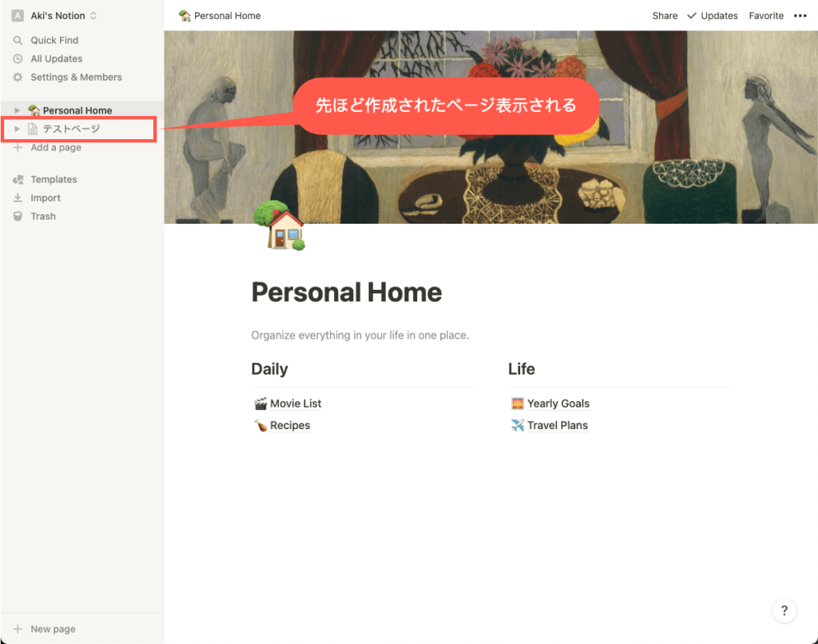Open the Movie List page link
This screenshot has height=644, width=818.
click(296, 404)
